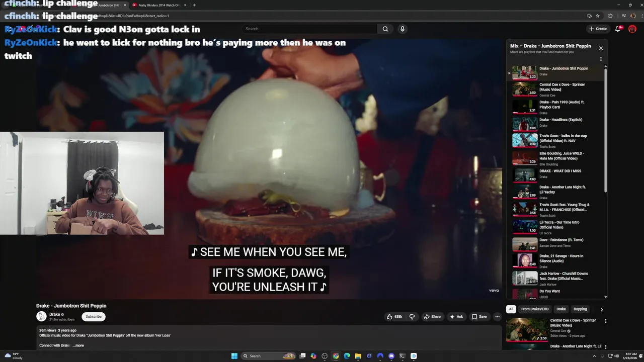Open Drake channel avatar
Viewport: 644px width, 362px height.
coord(41,316)
